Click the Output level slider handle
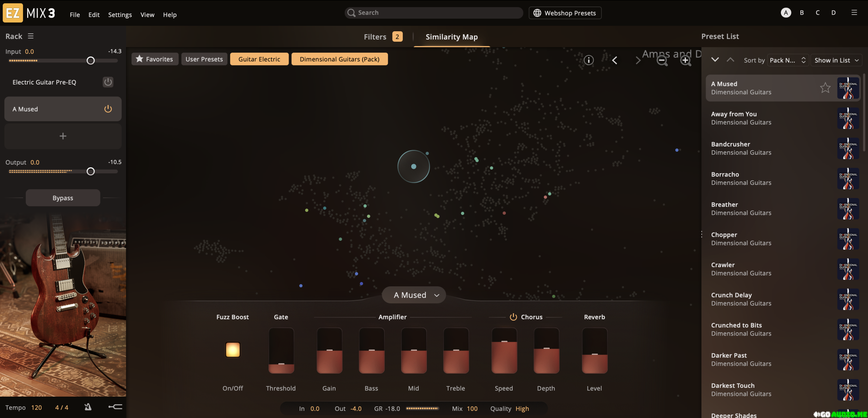Screen dimensions: 868x418 91,171
